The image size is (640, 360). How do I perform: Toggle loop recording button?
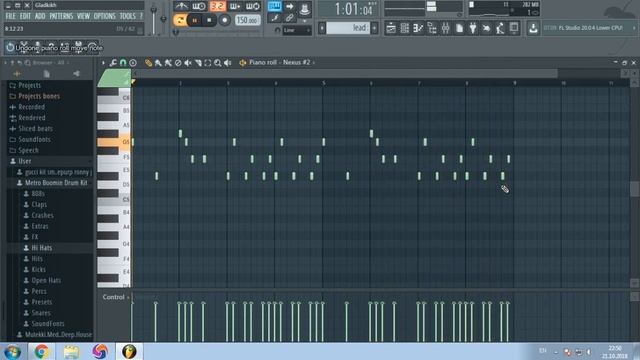tap(253, 6)
